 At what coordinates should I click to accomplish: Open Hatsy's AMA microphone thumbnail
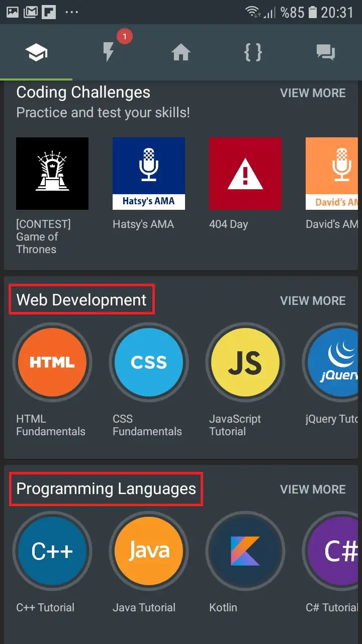[149, 174]
